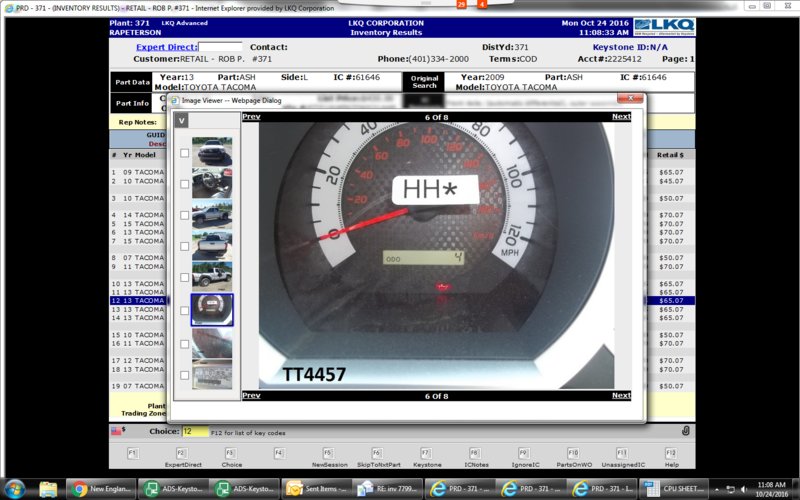This screenshot has width=800, height=500.
Task: Tick checkbox beside fifth white truck thumbnail
Action: click(185, 277)
